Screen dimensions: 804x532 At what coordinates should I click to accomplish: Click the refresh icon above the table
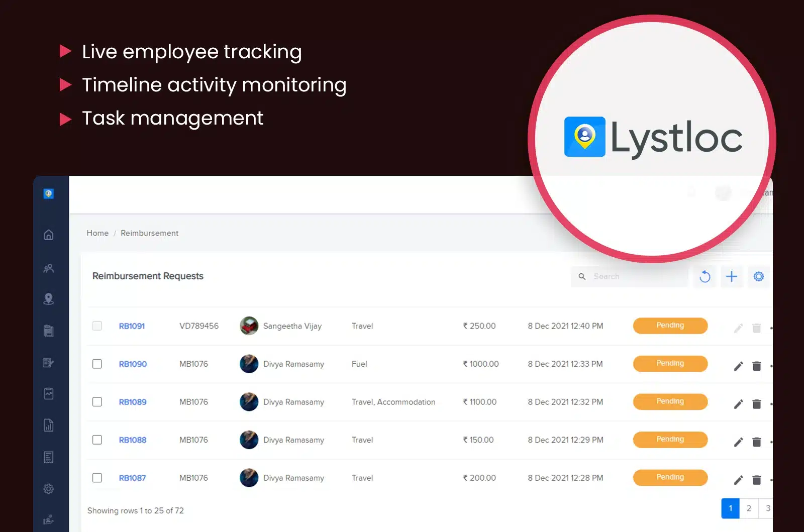point(704,276)
